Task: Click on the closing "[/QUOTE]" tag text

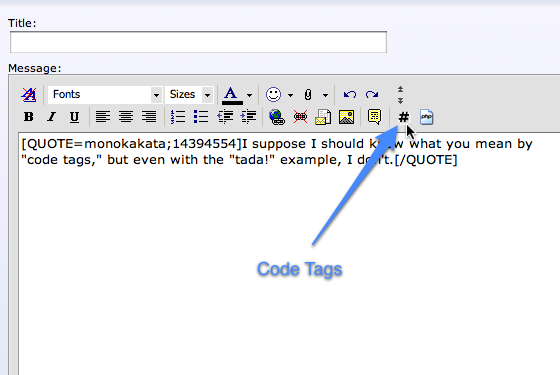Action: pyautogui.click(x=426, y=160)
